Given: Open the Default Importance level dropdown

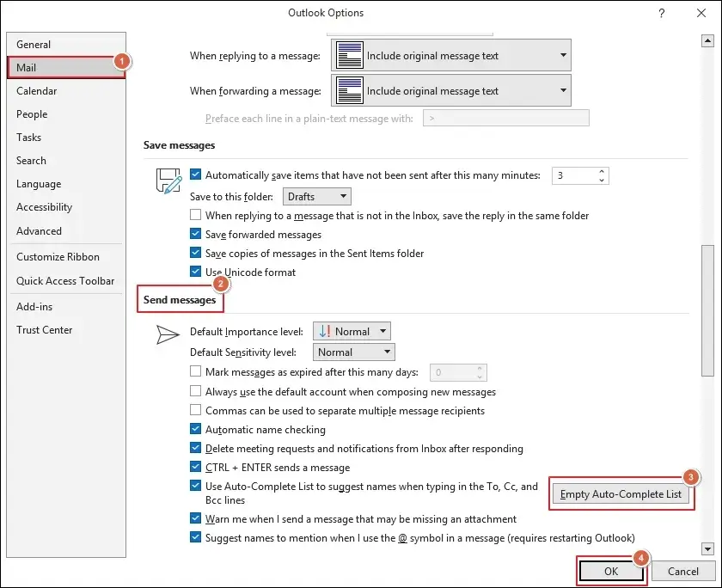Looking at the screenshot, I should (x=352, y=331).
